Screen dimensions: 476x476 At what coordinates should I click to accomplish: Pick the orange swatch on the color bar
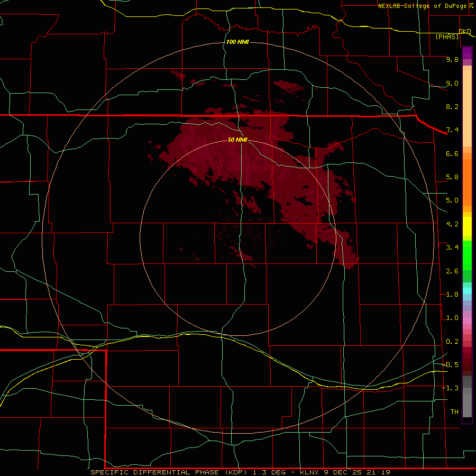point(467,183)
